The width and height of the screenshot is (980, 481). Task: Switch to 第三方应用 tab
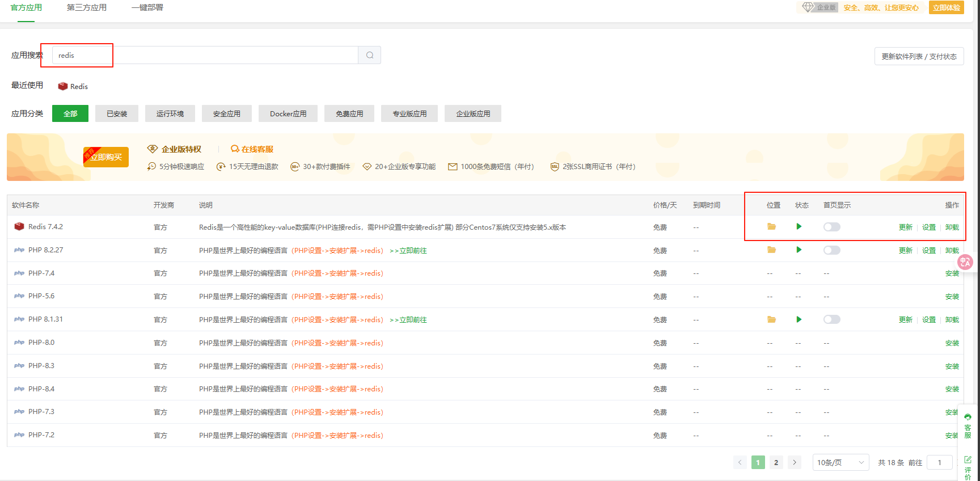[87, 7]
